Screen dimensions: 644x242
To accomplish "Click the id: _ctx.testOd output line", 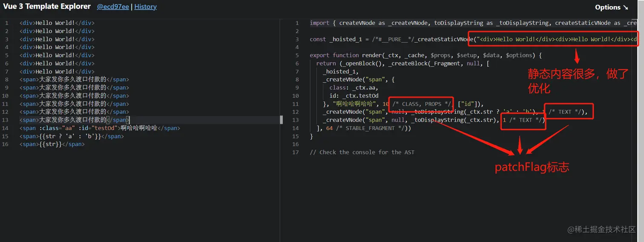I will [x=354, y=96].
